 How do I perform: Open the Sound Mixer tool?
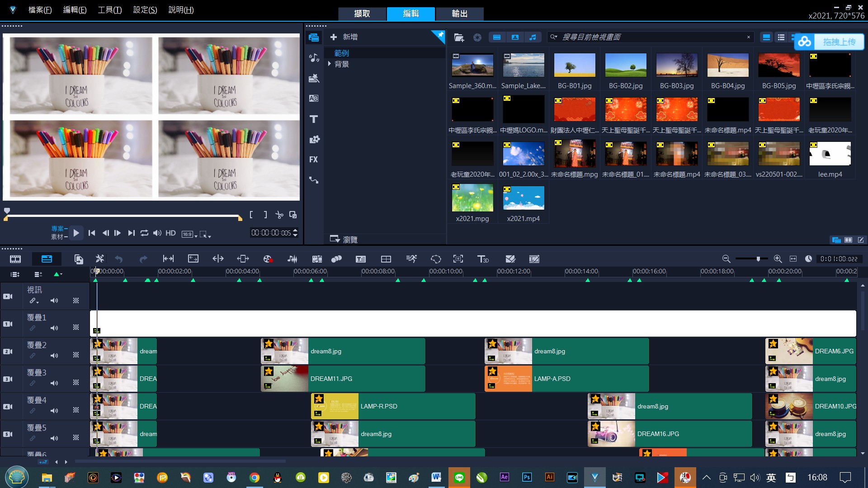(x=292, y=259)
